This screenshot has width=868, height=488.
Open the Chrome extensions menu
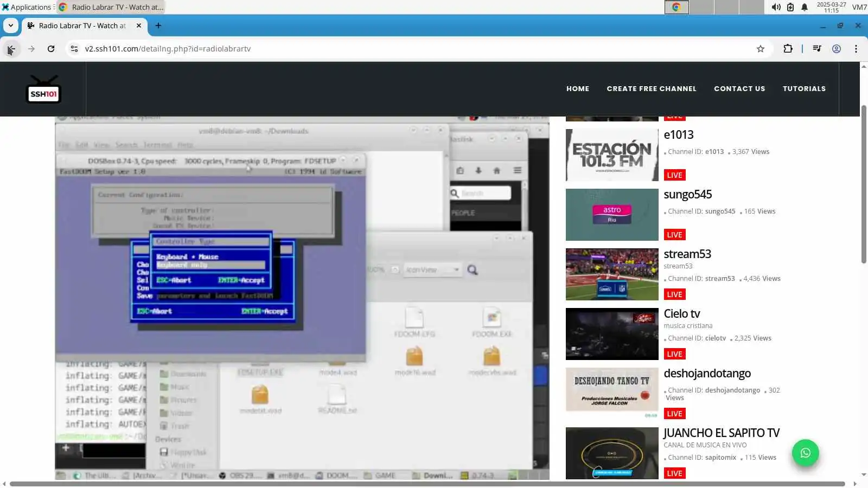tap(788, 49)
